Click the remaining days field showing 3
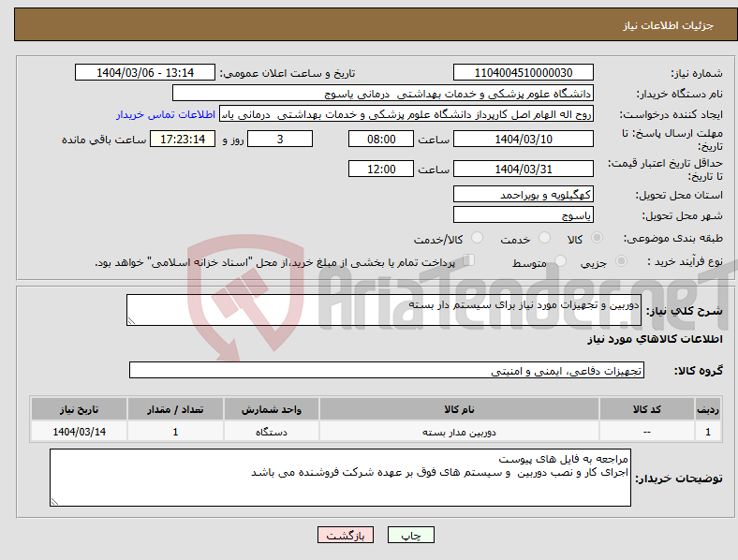The height and width of the screenshot is (560, 738). click(x=280, y=139)
